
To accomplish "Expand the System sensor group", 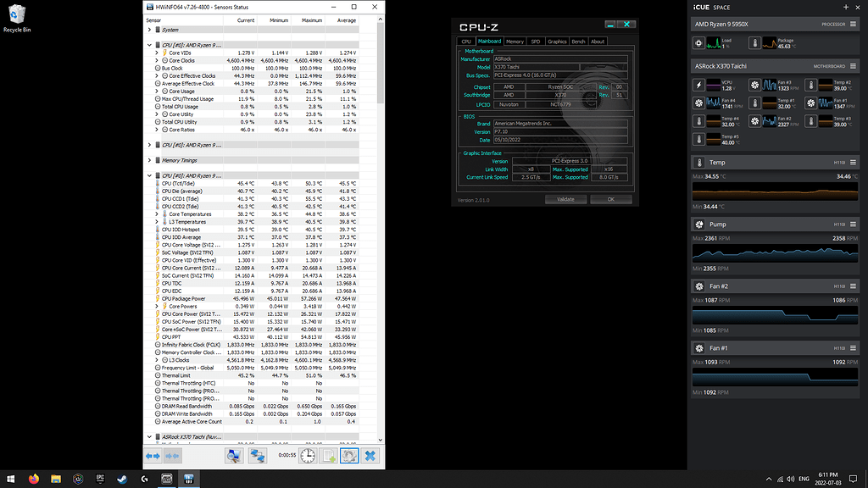I will pos(150,30).
